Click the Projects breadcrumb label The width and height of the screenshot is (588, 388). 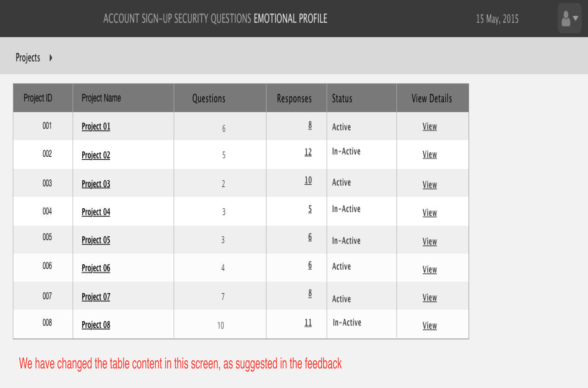pyautogui.click(x=28, y=58)
